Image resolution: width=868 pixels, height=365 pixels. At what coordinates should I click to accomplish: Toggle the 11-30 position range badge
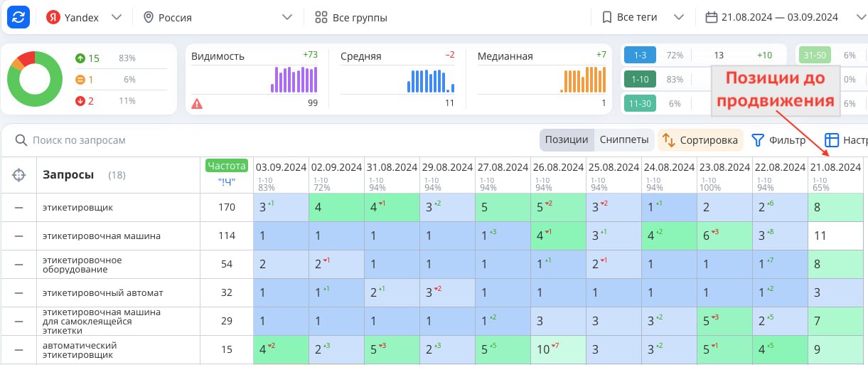pyautogui.click(x=640, y=104)
